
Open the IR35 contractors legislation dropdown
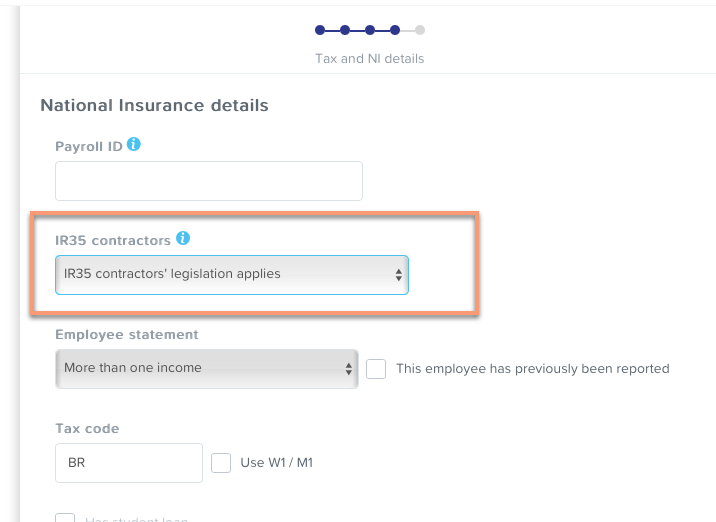point(232,274)
